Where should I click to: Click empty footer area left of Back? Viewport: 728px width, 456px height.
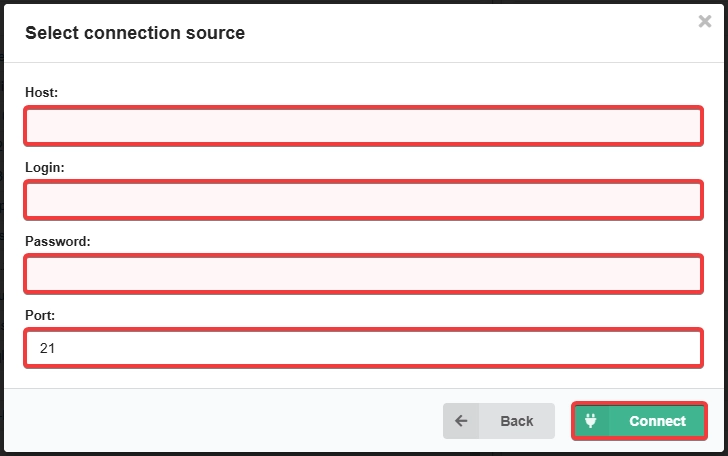[x=223, y=421]
